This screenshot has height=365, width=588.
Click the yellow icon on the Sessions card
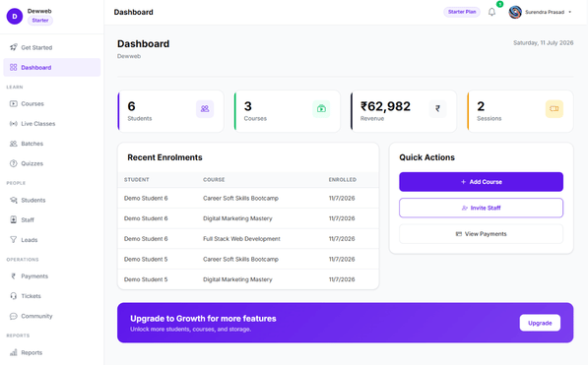click(555, 108)
